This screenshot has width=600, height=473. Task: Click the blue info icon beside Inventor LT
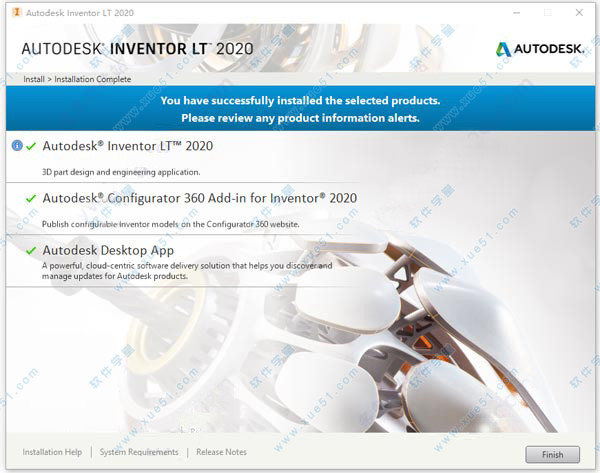click(x=17, y=145)
